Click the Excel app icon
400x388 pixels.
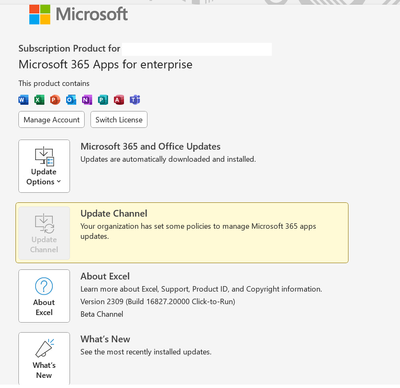(x=39, y=100)
